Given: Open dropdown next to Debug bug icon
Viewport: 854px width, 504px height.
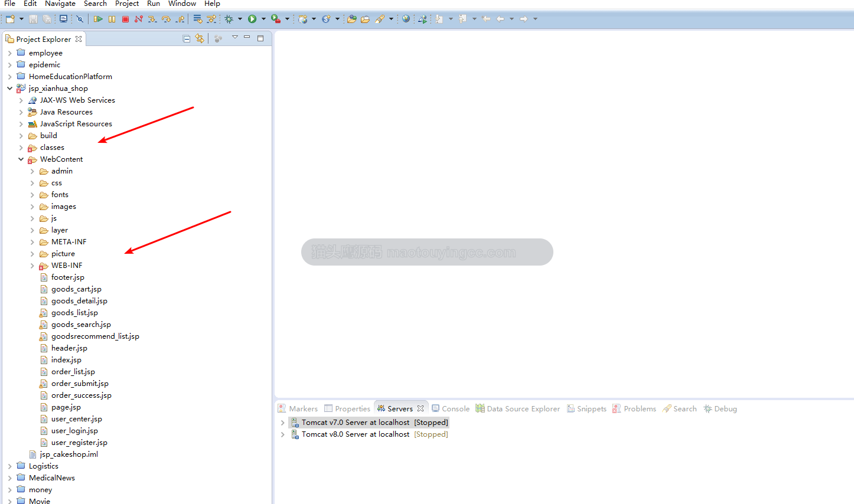Looking at the screenshot, I should pos(240,19).
